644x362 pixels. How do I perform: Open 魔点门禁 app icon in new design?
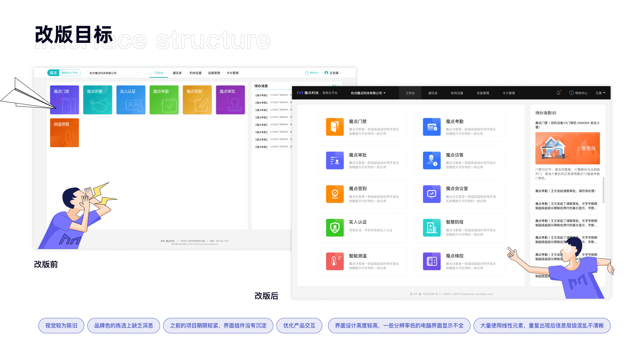pos(335,127)
